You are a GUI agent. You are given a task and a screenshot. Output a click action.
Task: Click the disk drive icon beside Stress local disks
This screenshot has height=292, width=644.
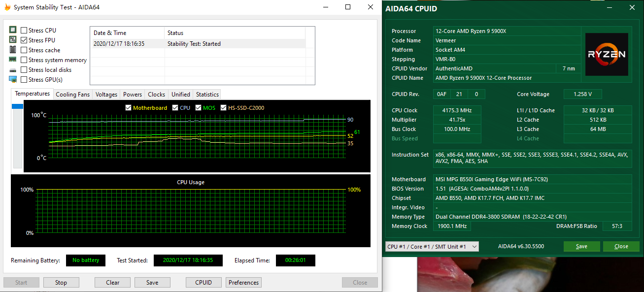[13, 70]
